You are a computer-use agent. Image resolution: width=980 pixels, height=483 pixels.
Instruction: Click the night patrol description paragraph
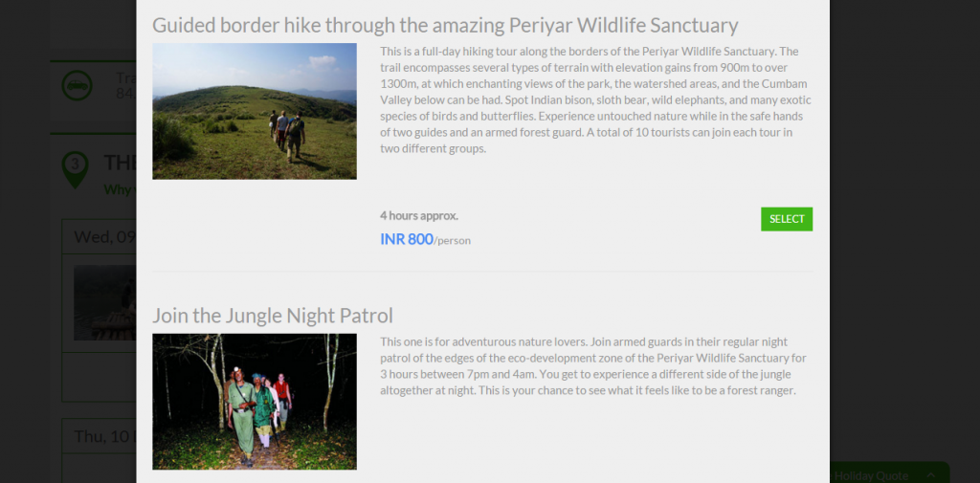click(x=593, y=366)
